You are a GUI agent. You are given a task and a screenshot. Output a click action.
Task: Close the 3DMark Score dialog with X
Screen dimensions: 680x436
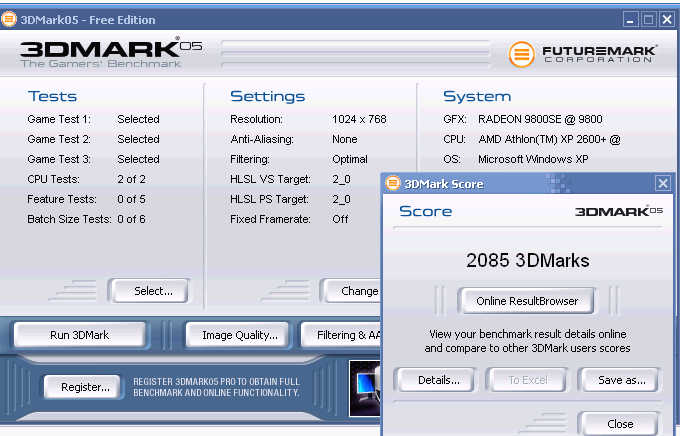pyautogui.click(x=663, y=184)
